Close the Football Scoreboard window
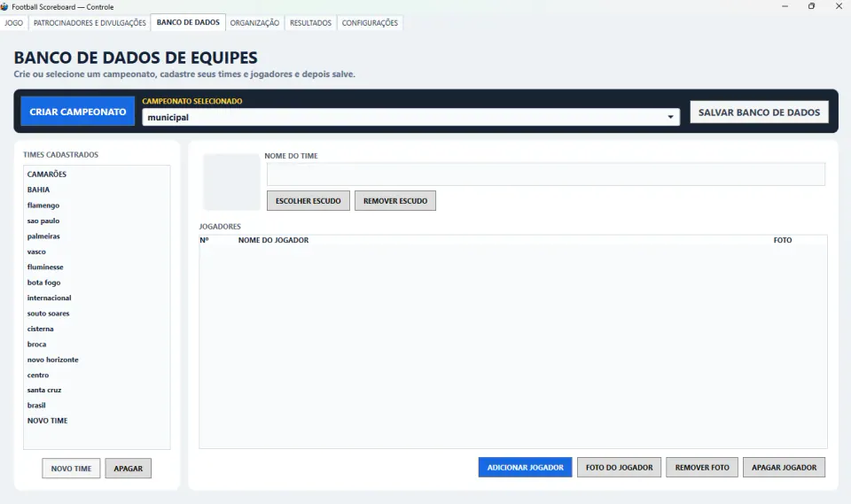This screenshot has width=851, height=504. [839, 6]
